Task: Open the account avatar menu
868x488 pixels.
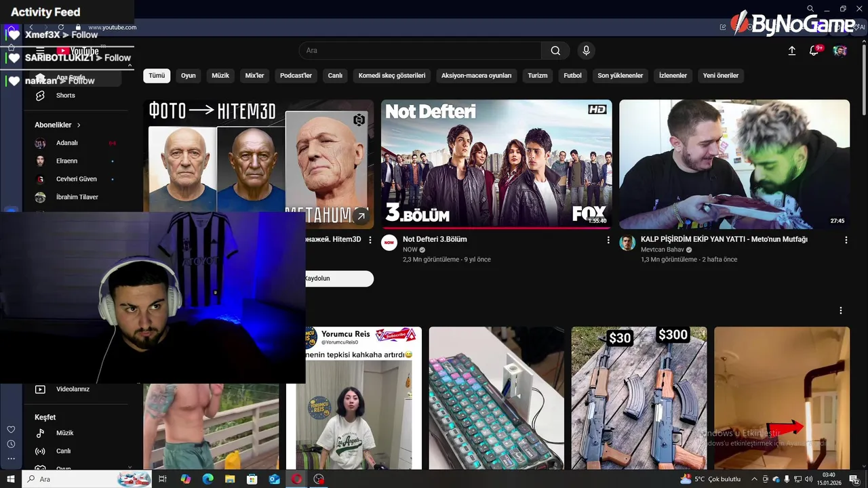Action: 840,51
